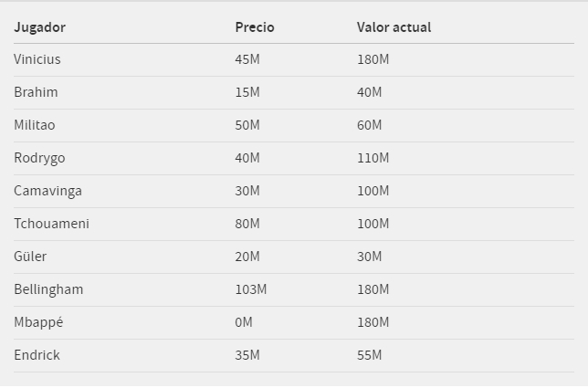The width and height of the screenshot is (588, 388).
Task: Select Militao's 60M current value
Action: [x=369, y=125]
